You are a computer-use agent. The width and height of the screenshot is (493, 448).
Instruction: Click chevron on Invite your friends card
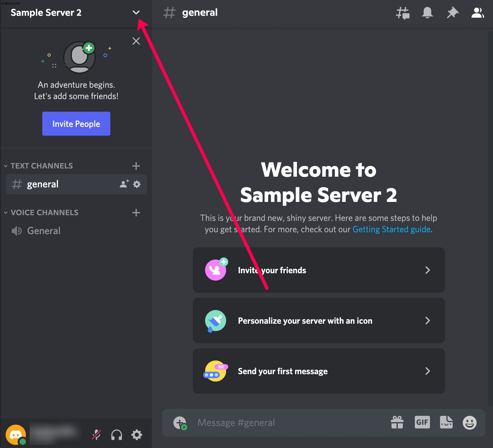pyautogui.click(x=428, y=270)
